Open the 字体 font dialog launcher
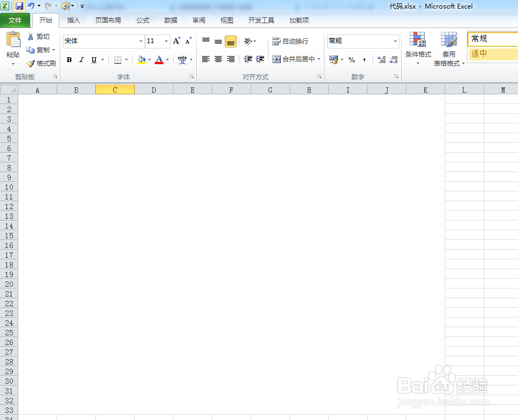The image size is (518, 420). [x=191, y=77]
